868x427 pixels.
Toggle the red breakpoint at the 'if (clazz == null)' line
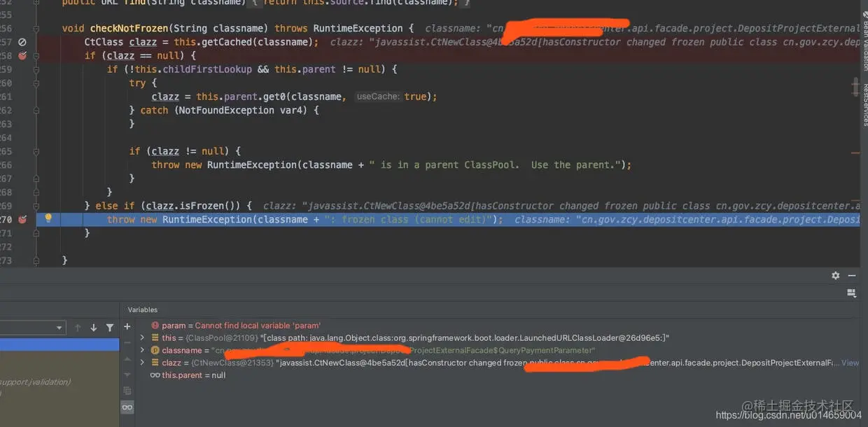point(22,55)
